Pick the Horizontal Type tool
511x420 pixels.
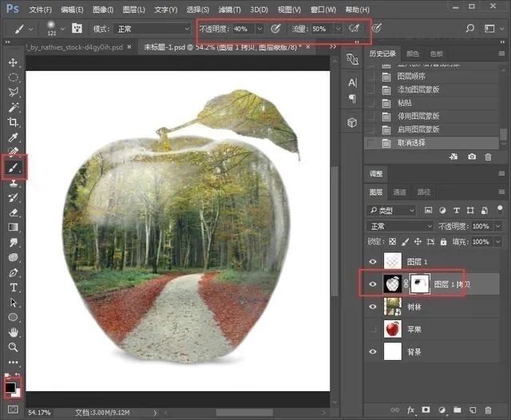coord(14,287)
